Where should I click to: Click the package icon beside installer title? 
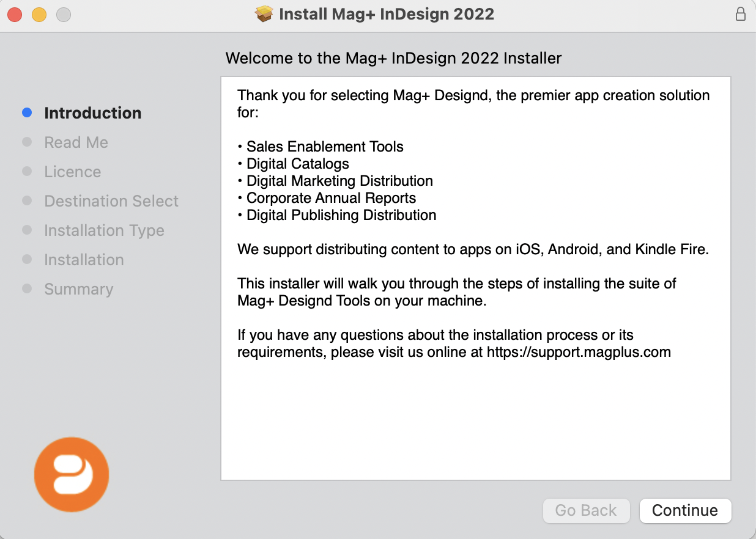point(264,14)
